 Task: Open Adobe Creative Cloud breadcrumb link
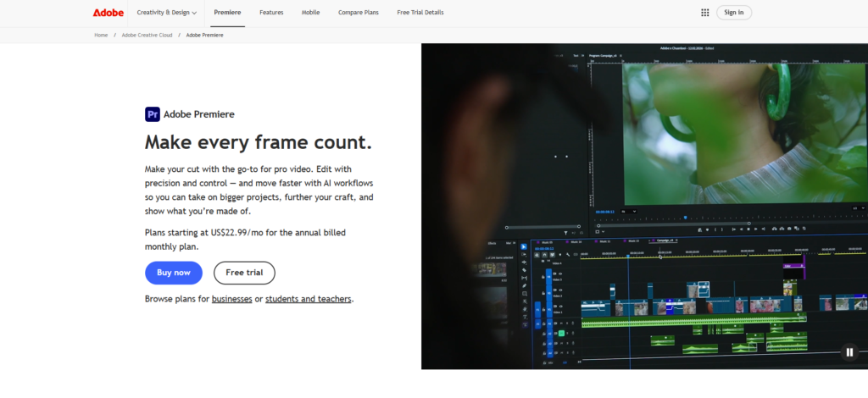[147, 36]
